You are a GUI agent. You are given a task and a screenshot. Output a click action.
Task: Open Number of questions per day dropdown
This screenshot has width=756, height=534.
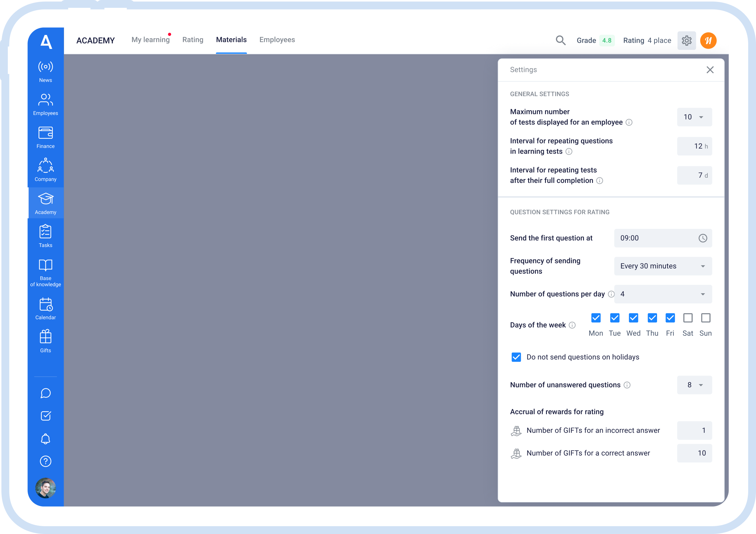663,294
